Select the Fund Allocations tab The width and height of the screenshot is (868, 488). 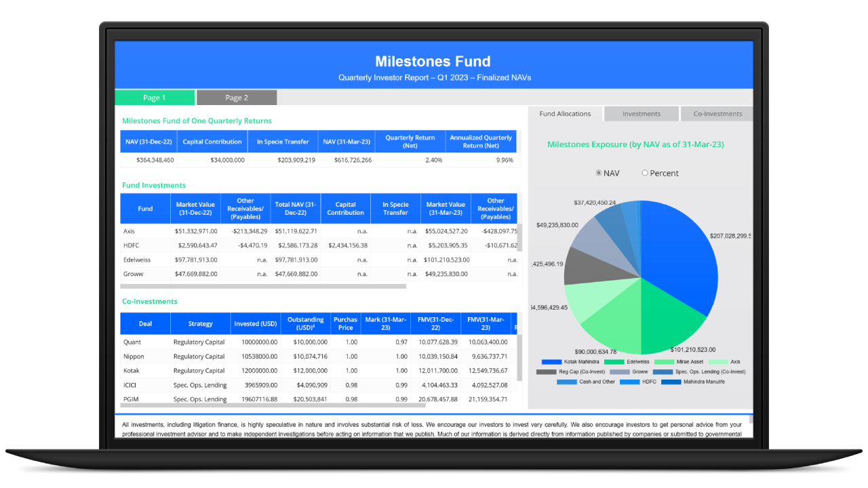pos(565,114)
